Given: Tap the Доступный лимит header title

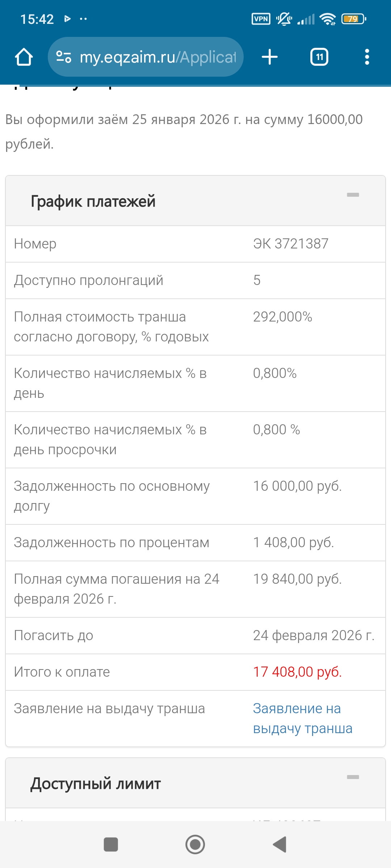Looking at the screenshot, I should click(x=96, y=784).
